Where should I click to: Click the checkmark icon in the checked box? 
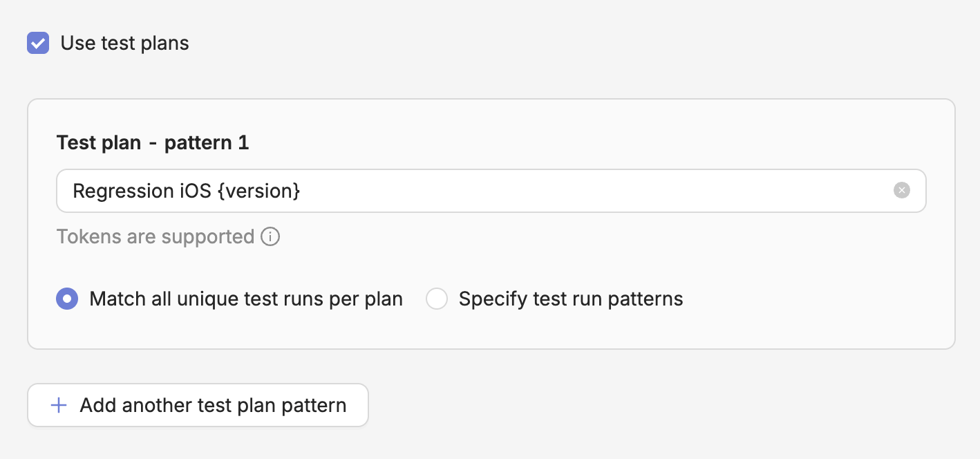click(x=38, y=43)
